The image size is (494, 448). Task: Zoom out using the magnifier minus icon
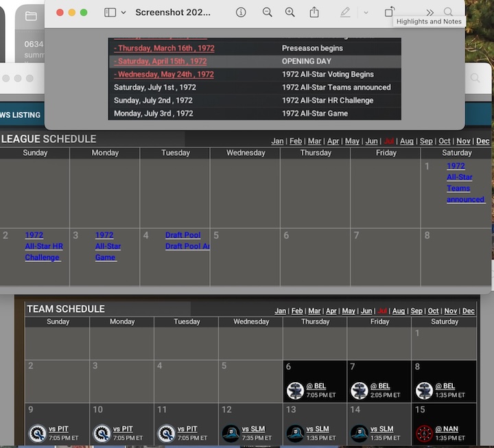click(267, 12)
